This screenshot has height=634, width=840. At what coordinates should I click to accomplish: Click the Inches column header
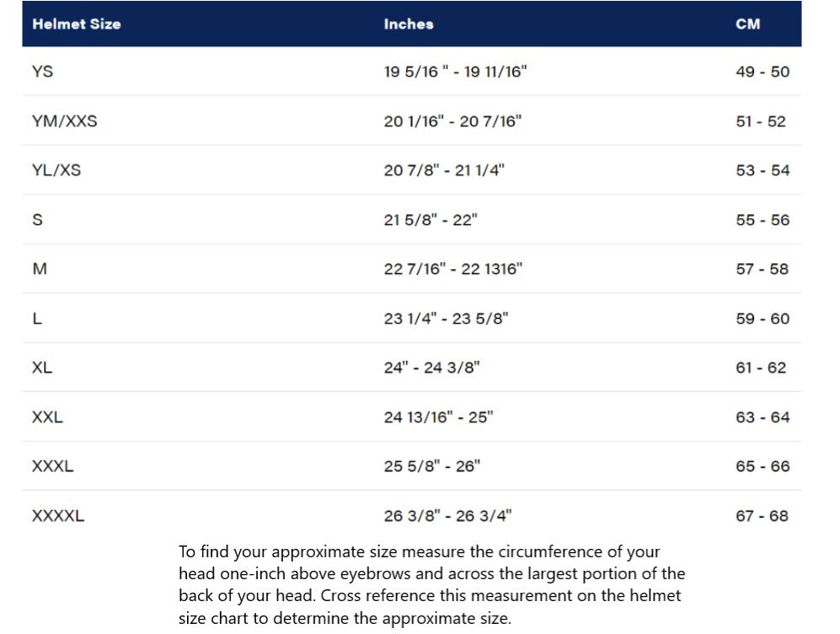pos(409,24)
